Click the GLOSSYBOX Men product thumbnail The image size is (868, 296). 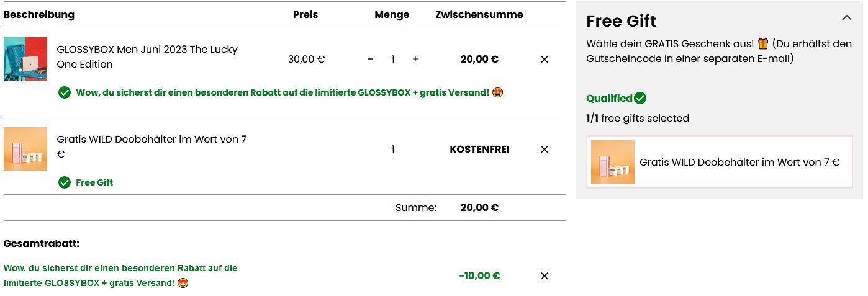click(25, 59)
